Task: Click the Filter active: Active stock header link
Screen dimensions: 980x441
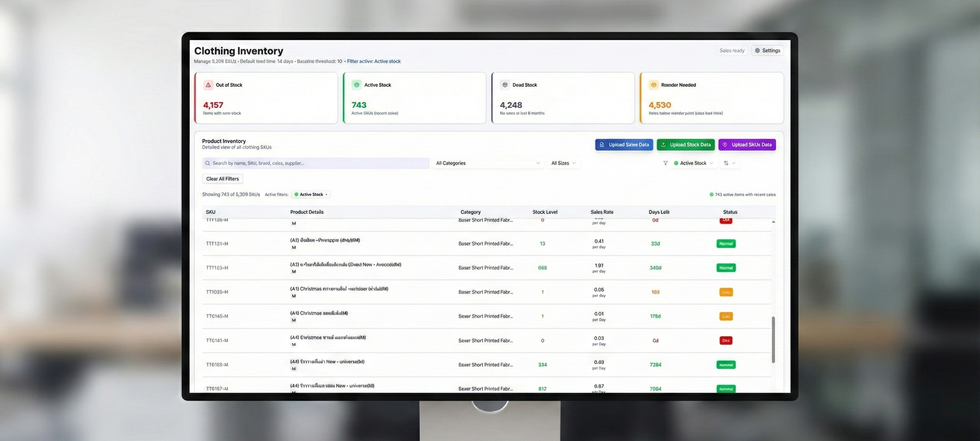Action: click(374, 61)
